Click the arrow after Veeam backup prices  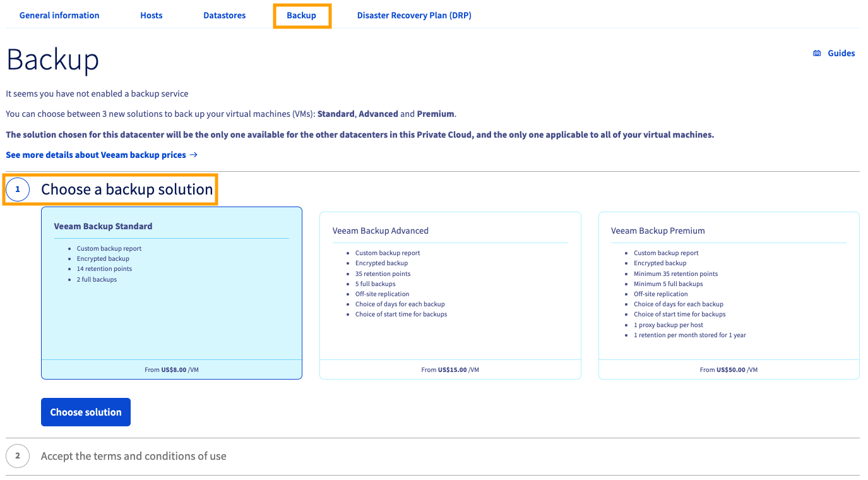[x=194, y=155]
